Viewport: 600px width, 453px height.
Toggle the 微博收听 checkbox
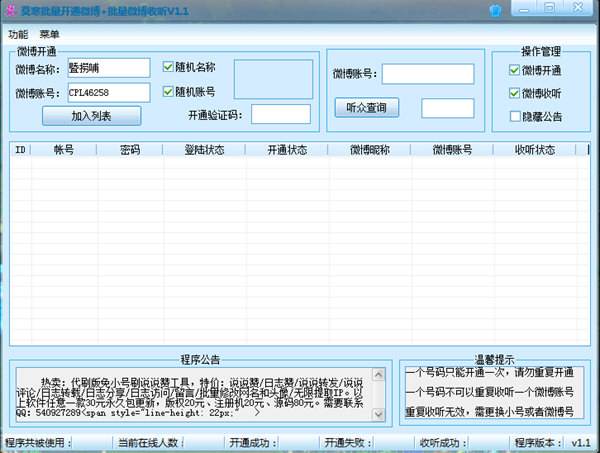tap(515, 93)
